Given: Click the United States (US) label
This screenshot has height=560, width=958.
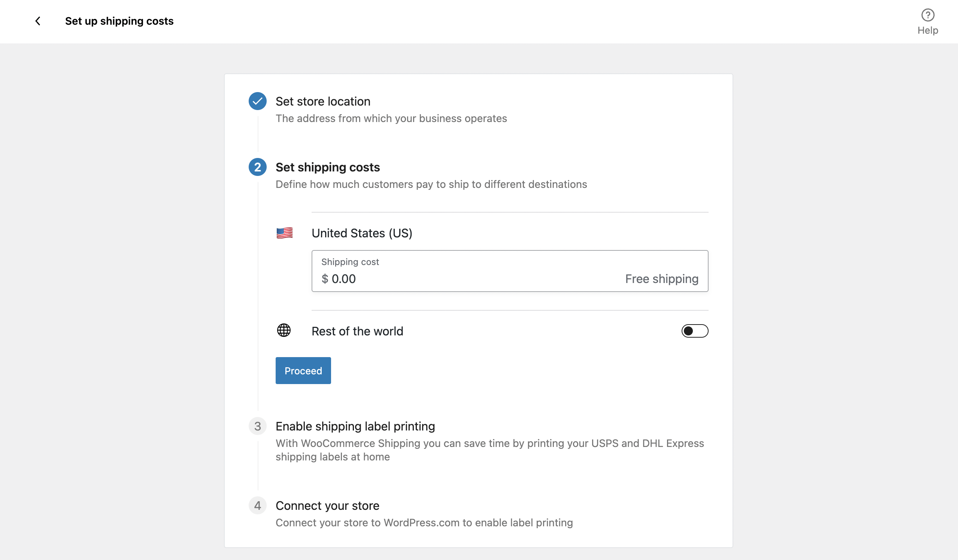Looking at the screenshot, I should (361, 233).
